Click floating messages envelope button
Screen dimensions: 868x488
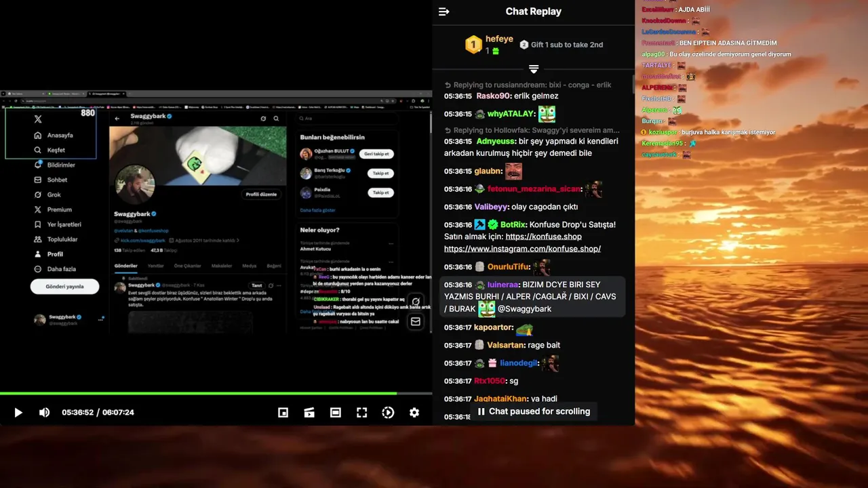click(x=416, y=321)
